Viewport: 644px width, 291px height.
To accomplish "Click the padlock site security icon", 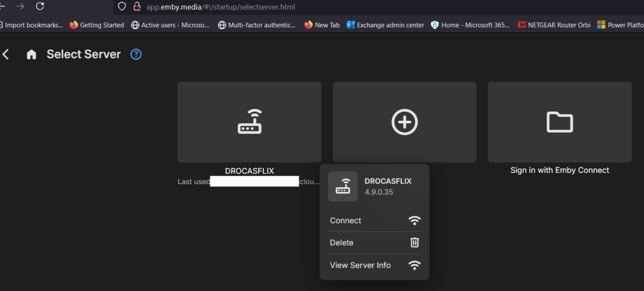I will click(x=137, y=7).
